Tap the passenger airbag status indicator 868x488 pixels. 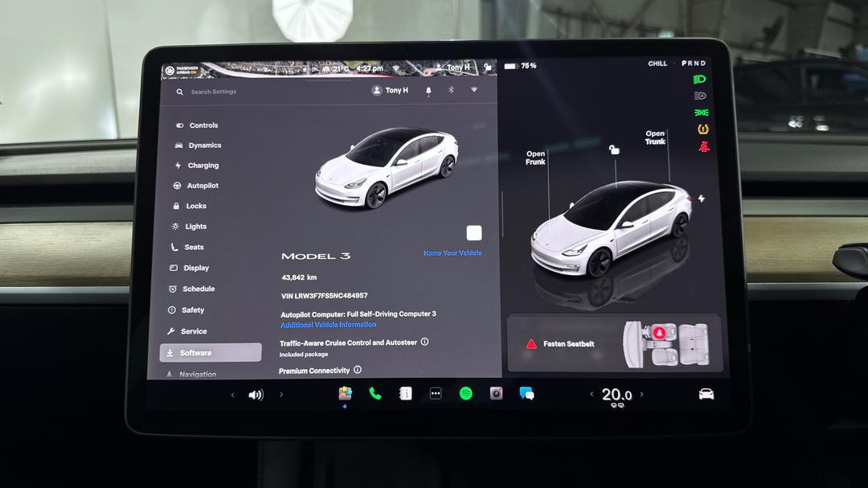coord(182,71)
